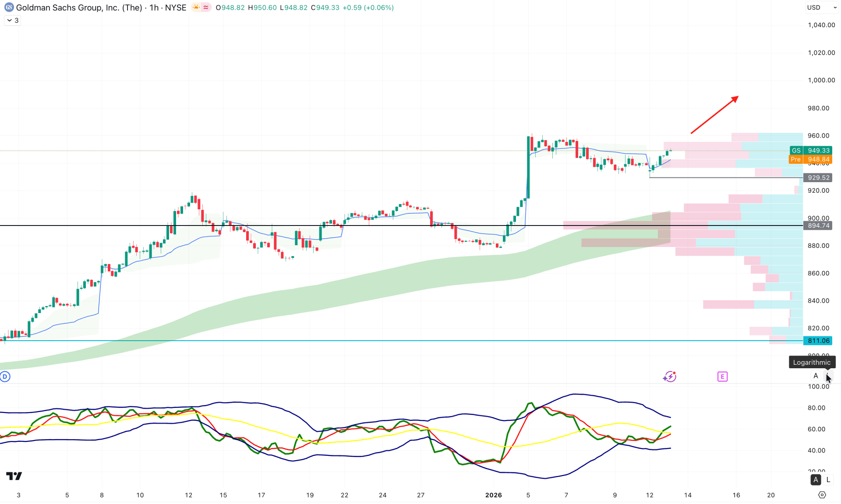This screenshot has width=841, height=504.
Task: Click the 2026 label on the time axis
Action: (x=493, y=495)
